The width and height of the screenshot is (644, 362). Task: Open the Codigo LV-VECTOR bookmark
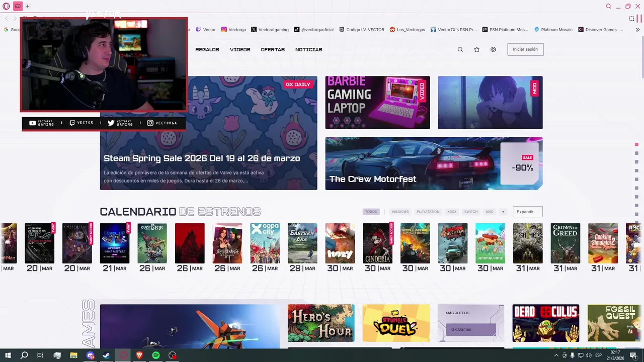tap(362, 30)
